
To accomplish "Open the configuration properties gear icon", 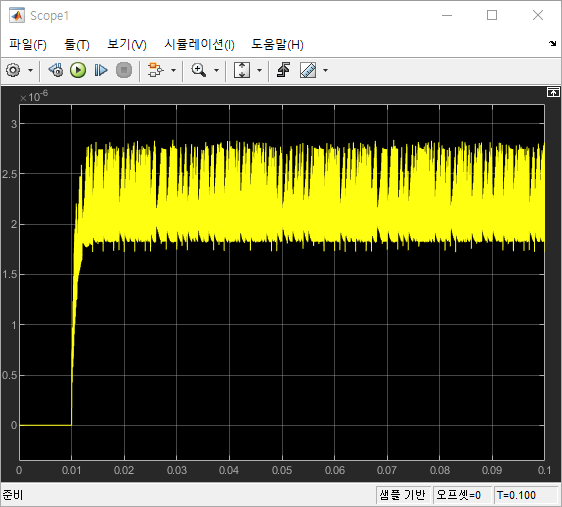I will click(13, 70).
